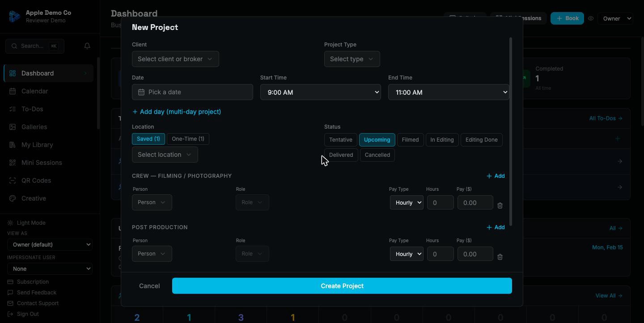Set status to Tentative

coord(341,140)
